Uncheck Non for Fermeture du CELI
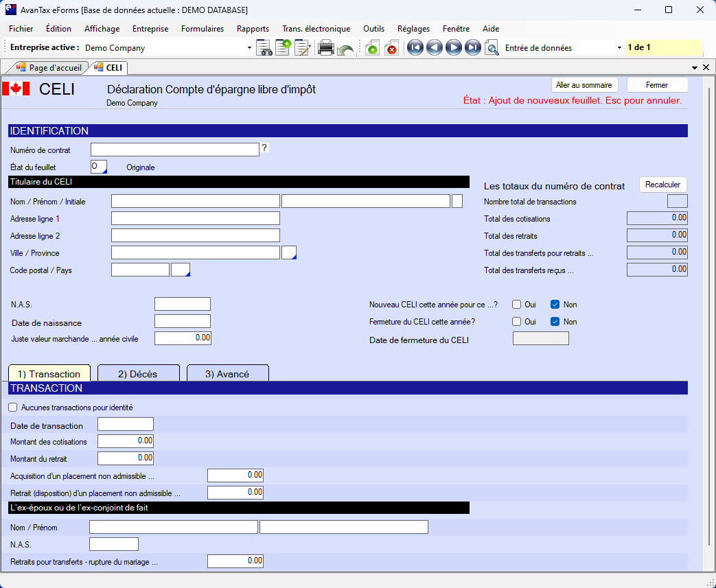The height and width of the screenshot is (588, 716). click(x=555, y=322)
